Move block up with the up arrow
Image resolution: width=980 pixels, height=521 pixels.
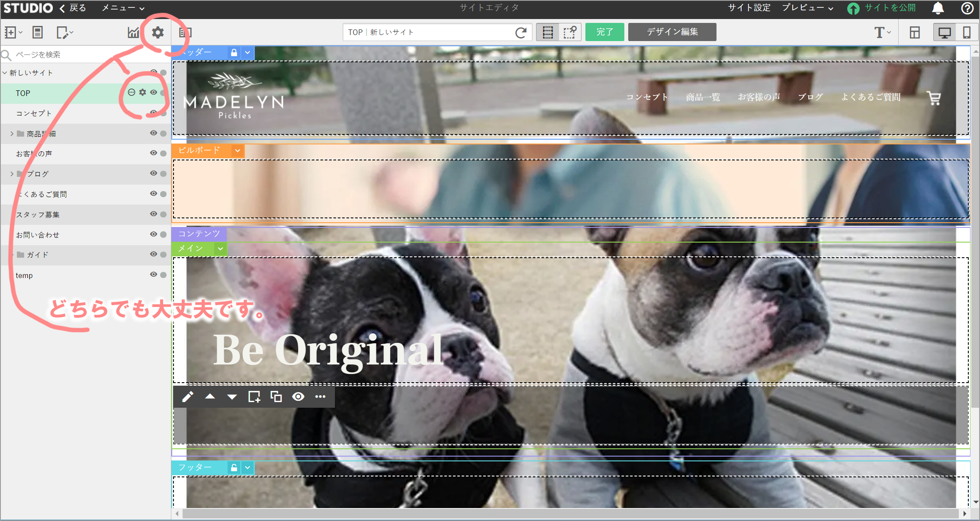(x=210, y=397)
